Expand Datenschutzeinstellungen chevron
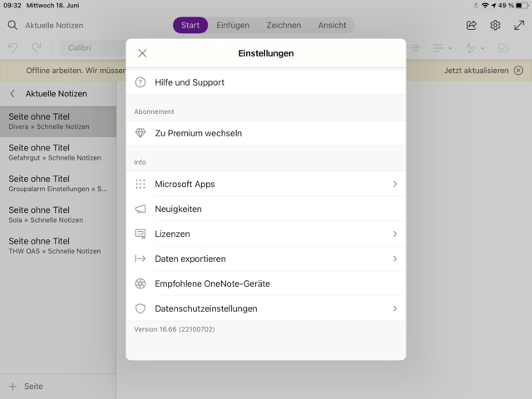532x399 pixels. (395, 308)
